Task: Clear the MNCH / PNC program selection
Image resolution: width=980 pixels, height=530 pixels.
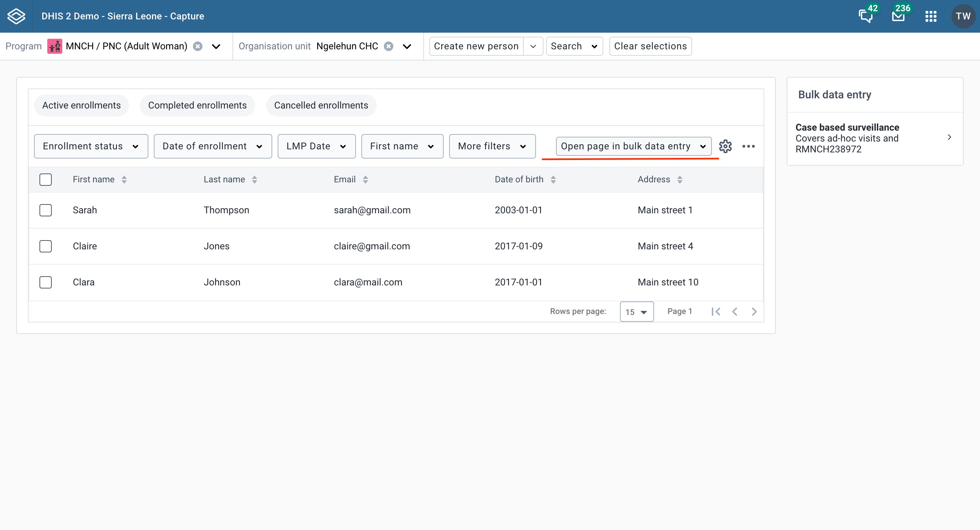Action: coord(197,46)
